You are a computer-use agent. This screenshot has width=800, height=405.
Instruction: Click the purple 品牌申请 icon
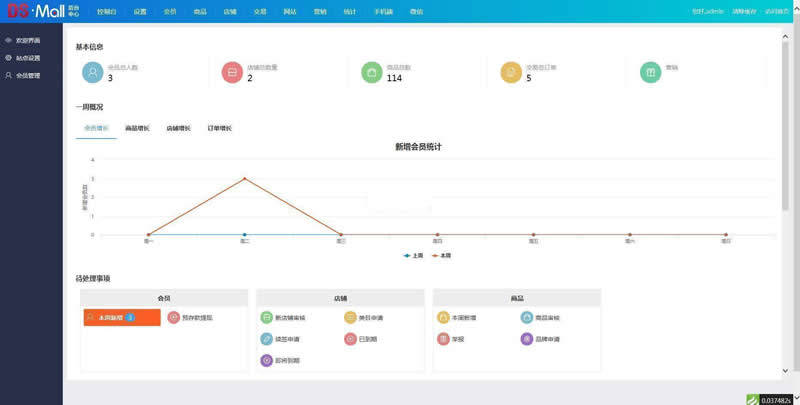(527, 339)
